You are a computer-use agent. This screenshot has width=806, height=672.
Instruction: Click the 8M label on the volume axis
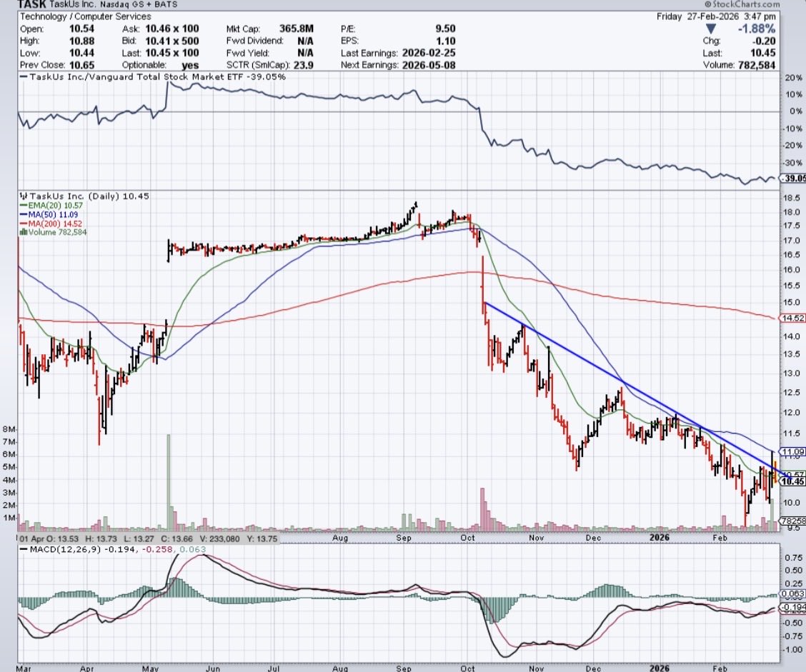[9, 429]
